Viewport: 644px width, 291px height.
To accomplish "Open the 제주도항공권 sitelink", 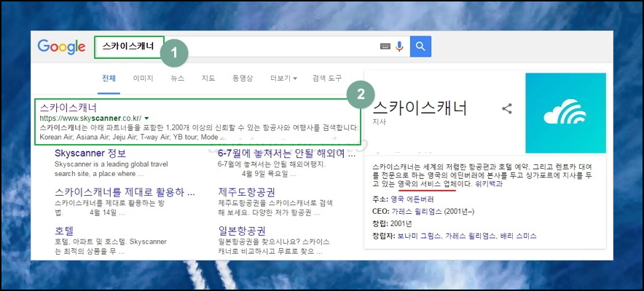I will pyautogui.click(x=246, y=192).
